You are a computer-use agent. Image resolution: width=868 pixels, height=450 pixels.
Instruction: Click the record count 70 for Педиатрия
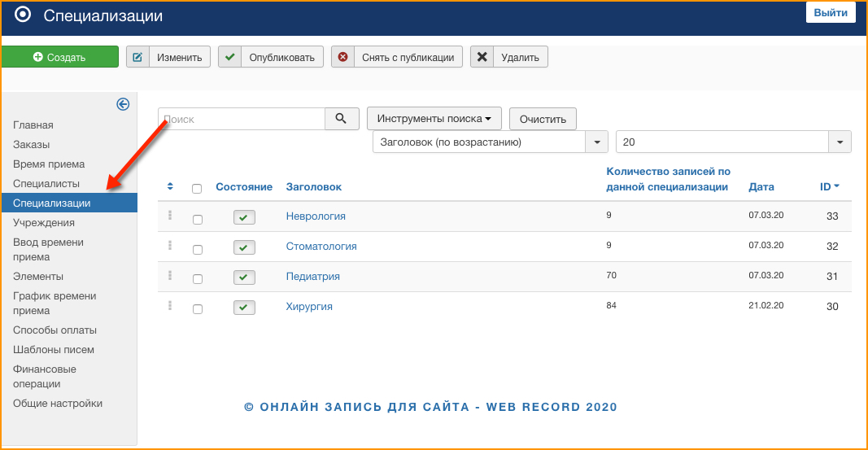click(611, 276)
